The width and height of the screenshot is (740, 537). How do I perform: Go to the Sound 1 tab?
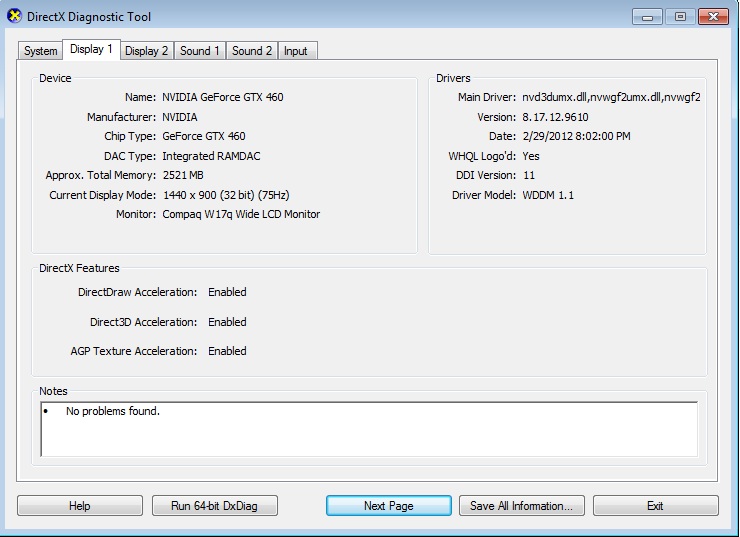(200, 51)
